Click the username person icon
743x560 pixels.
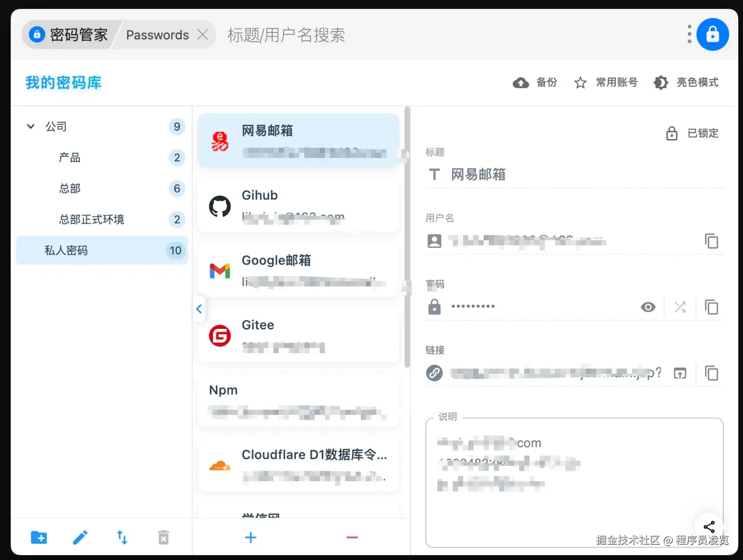click(434, 241)
